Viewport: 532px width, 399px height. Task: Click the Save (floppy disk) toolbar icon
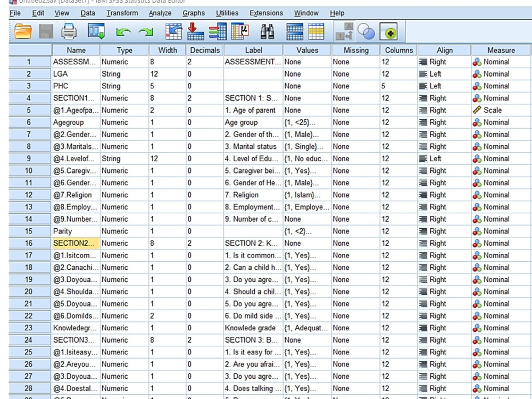pos(46,31)
